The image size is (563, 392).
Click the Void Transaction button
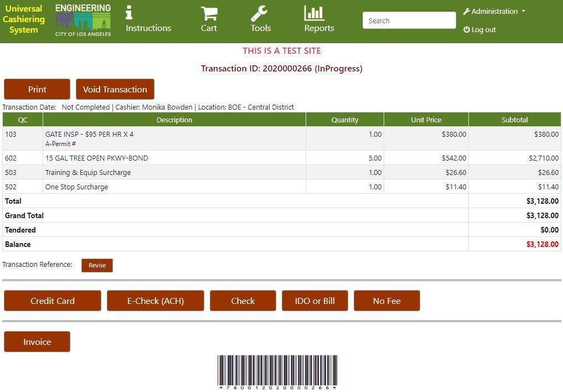115,89
